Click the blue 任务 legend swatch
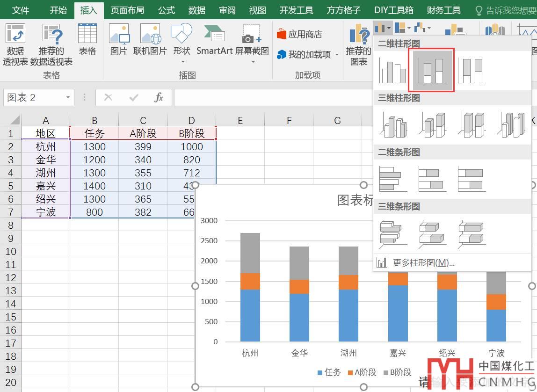Screen dimensions: 537x392 point(320,373)
